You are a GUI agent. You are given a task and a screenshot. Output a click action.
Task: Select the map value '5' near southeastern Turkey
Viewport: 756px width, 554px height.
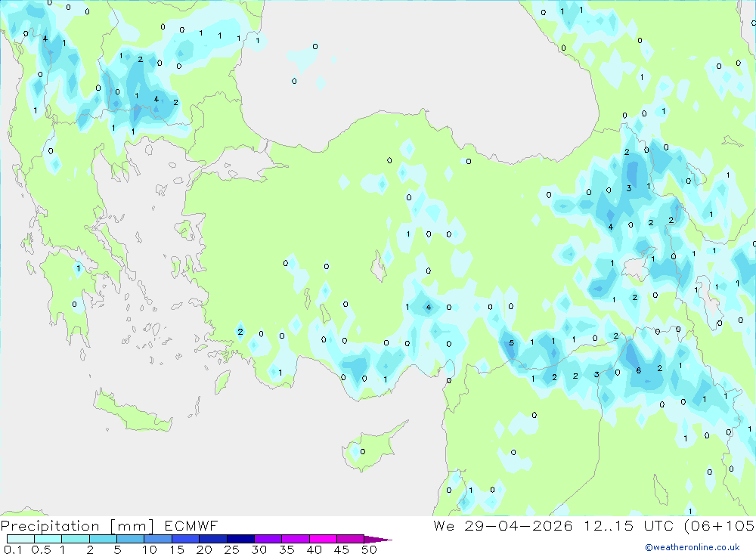(512, 343)
